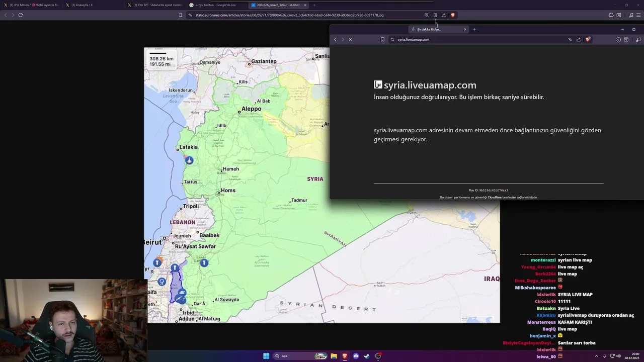Open the background browser main menu

click(638, 15)
